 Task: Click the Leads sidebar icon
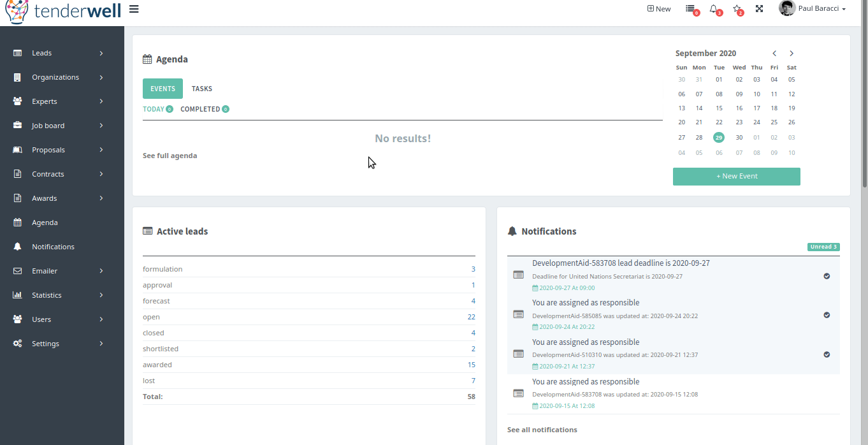tap(18, 53)
